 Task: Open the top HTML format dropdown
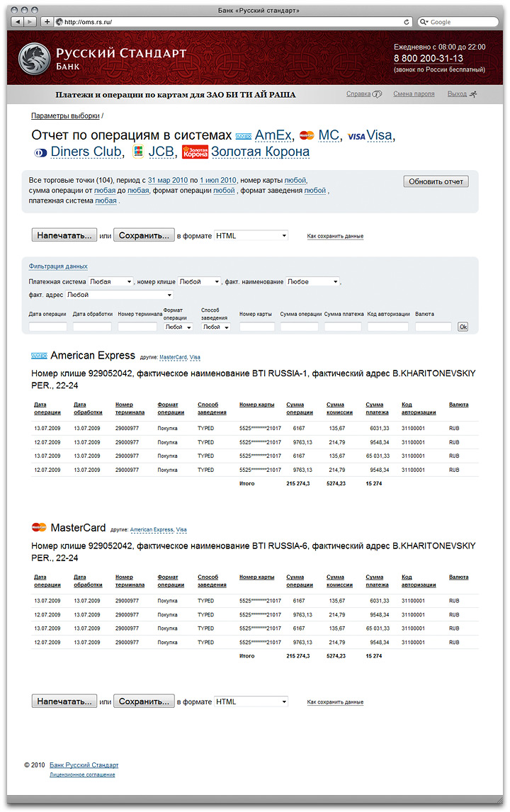pos(251,235)
